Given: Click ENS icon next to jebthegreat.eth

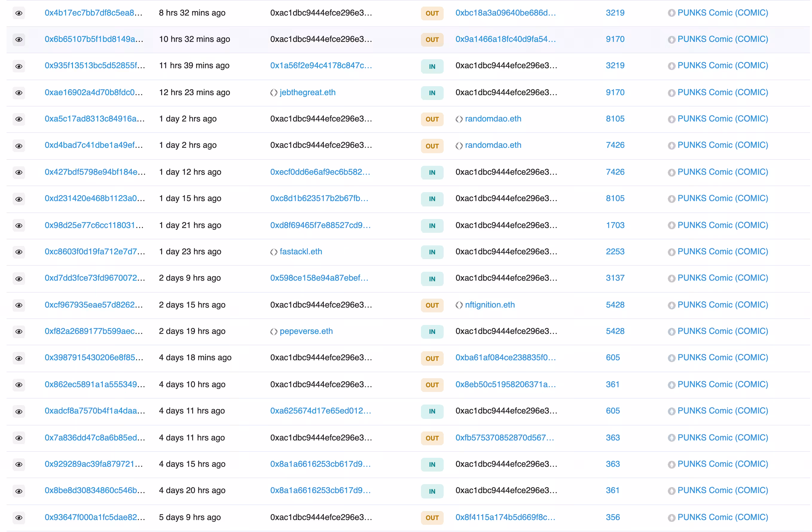Looking at the screenshot, I should 274,93.
